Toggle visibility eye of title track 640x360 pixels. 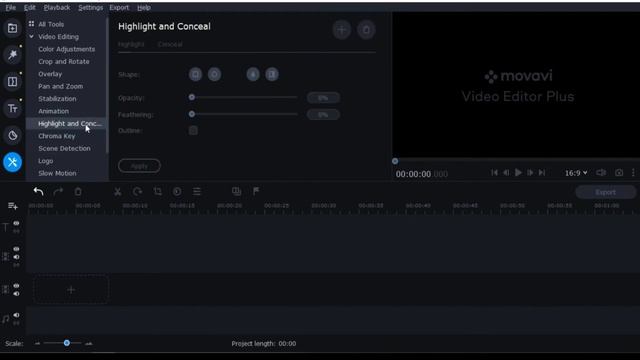coord(16,223)
